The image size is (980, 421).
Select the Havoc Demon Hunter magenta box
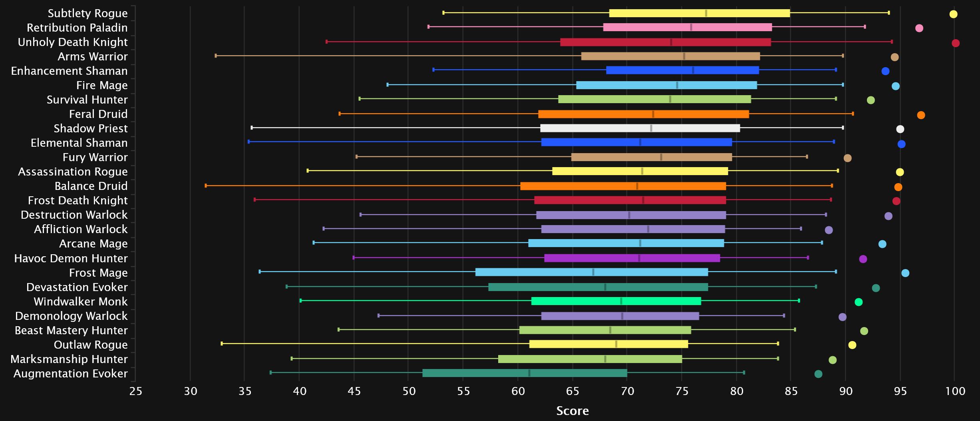632,258
